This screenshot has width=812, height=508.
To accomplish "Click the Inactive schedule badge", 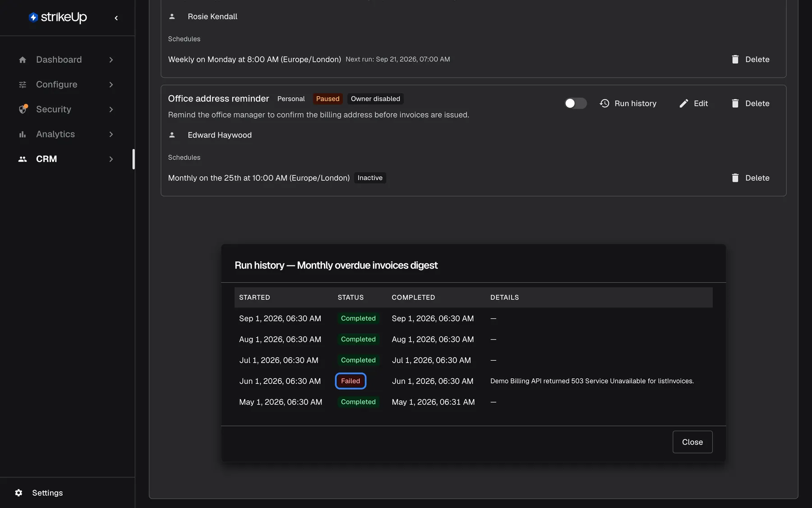I will pos(370,178).
